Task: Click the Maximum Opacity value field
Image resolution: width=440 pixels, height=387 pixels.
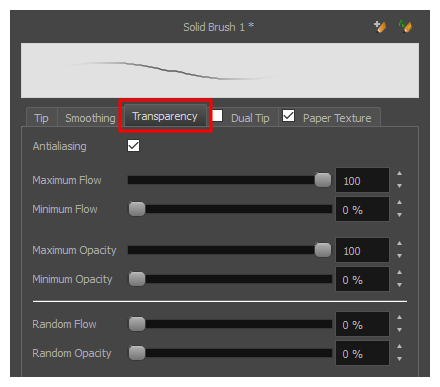Action: pos(362,250)
